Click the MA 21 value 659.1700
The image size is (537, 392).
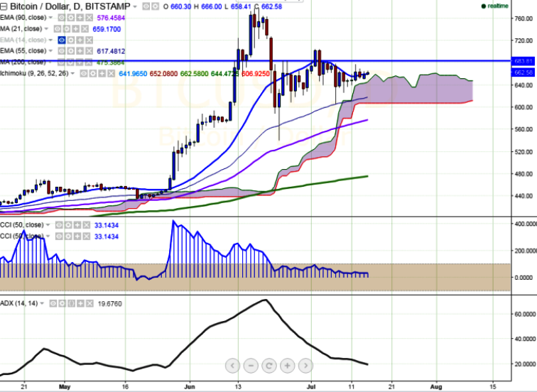pos(107,29)
